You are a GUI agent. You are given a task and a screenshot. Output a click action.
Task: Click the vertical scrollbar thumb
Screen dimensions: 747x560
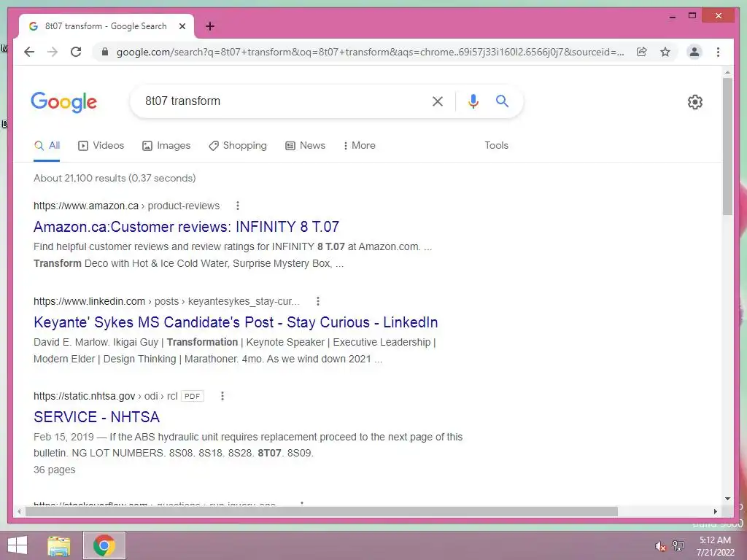[727, 146]
